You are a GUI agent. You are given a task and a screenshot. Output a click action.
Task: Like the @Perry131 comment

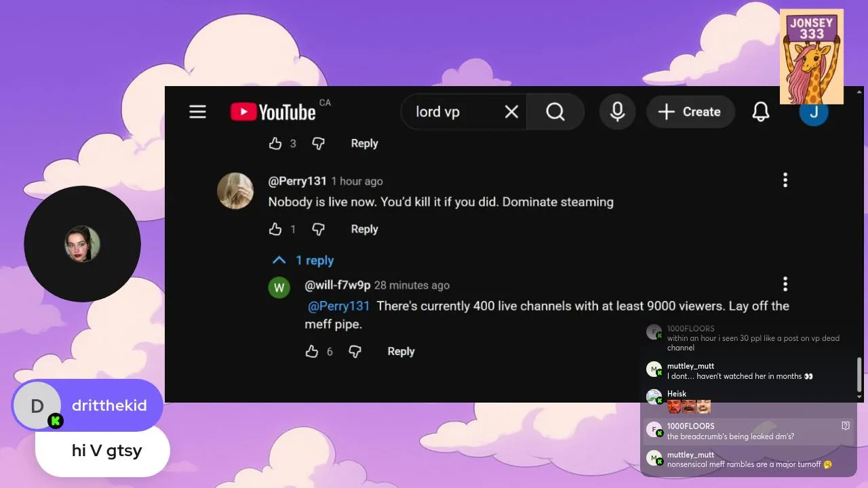tap(275, 229)
